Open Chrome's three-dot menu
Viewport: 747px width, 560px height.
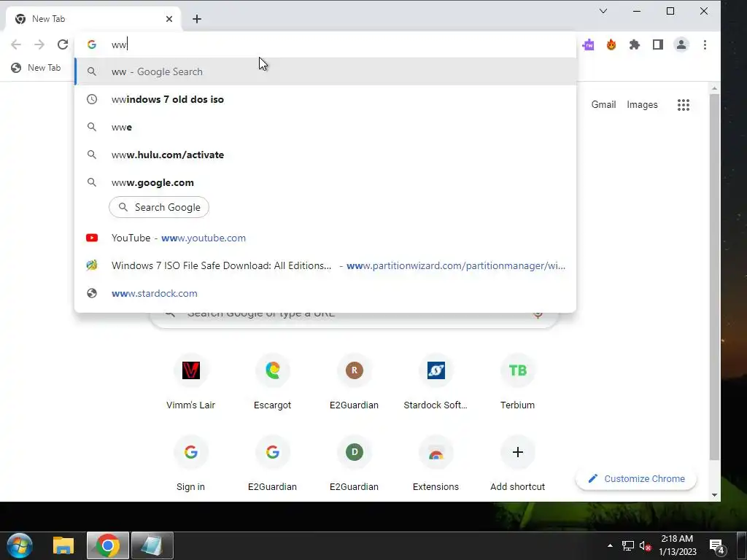(x=705, y=44)
